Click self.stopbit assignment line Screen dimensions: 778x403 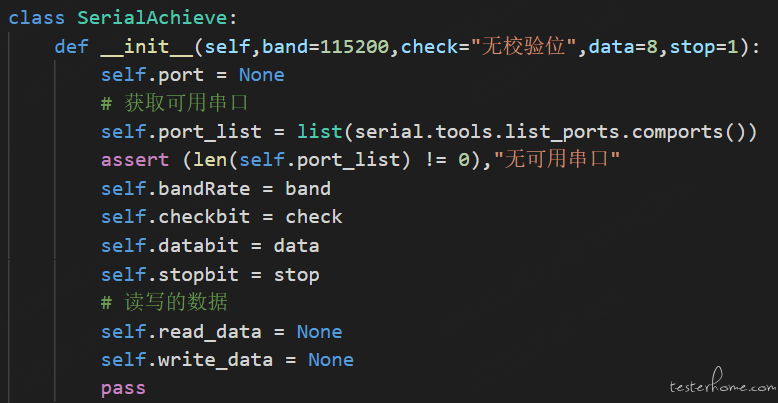coord(210,274)
